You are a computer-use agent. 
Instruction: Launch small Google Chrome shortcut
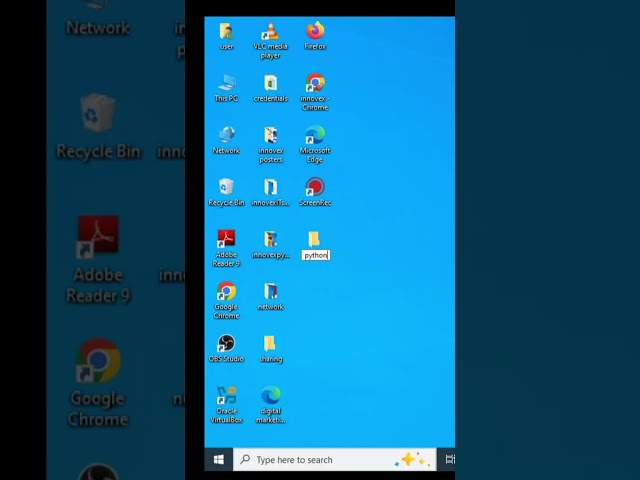pyautogui.click(x=227, y=291)
